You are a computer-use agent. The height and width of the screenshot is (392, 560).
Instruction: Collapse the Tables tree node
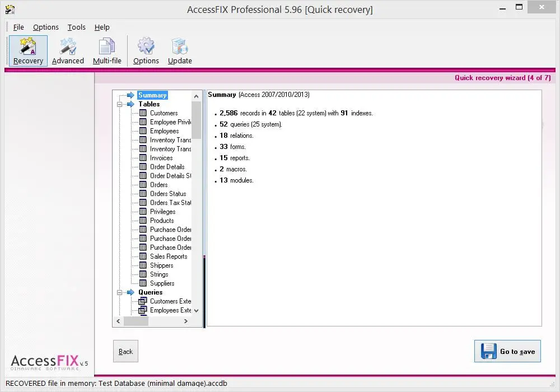pyautogui.click(x=120, y=104)
